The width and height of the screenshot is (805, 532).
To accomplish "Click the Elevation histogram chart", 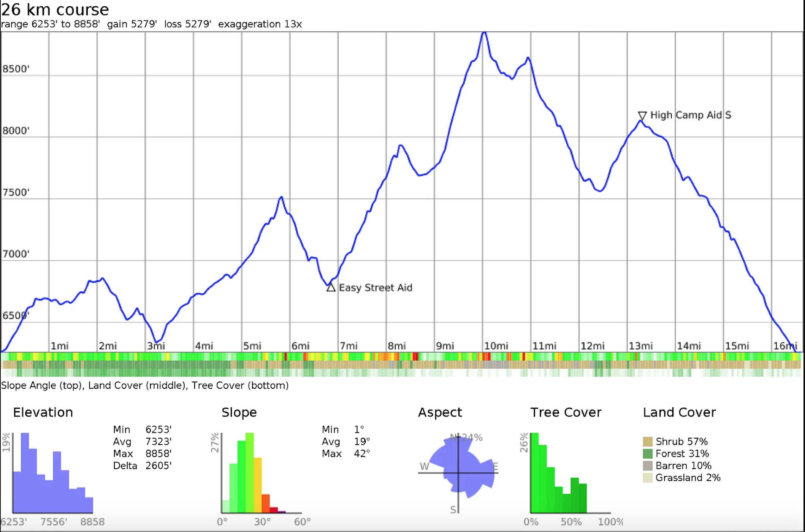I will pyautogui.click(x=53, y=473).
